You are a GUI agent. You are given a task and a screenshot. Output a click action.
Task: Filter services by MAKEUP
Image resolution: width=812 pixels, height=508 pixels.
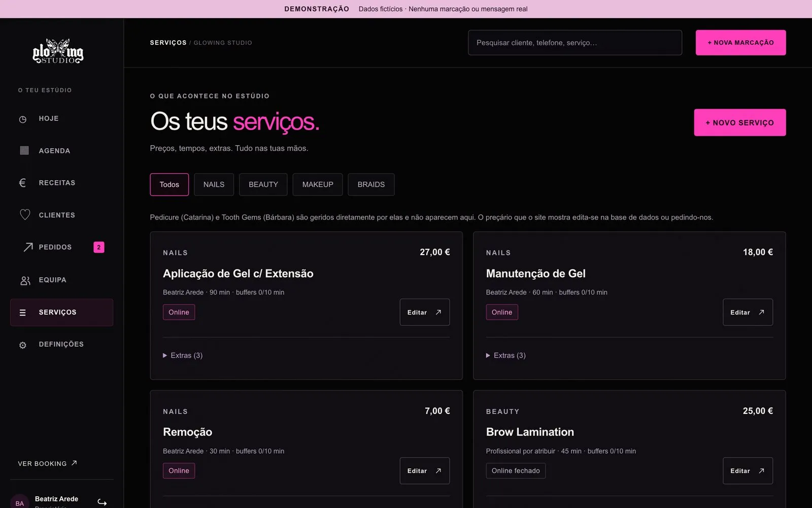coord(318,184)
